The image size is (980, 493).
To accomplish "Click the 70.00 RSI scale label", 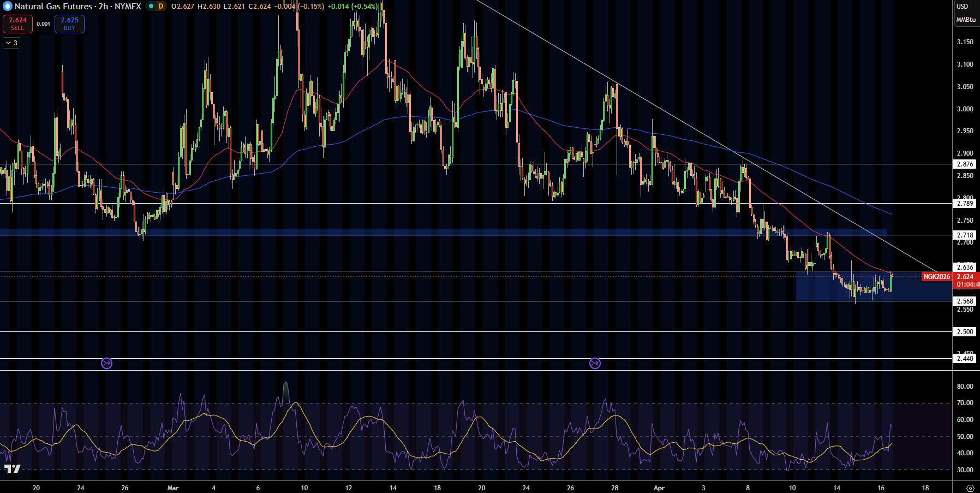I will 965,403.
